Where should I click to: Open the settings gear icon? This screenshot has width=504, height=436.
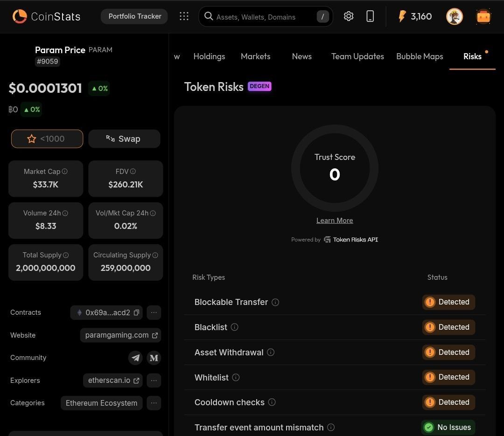[349, 16]
